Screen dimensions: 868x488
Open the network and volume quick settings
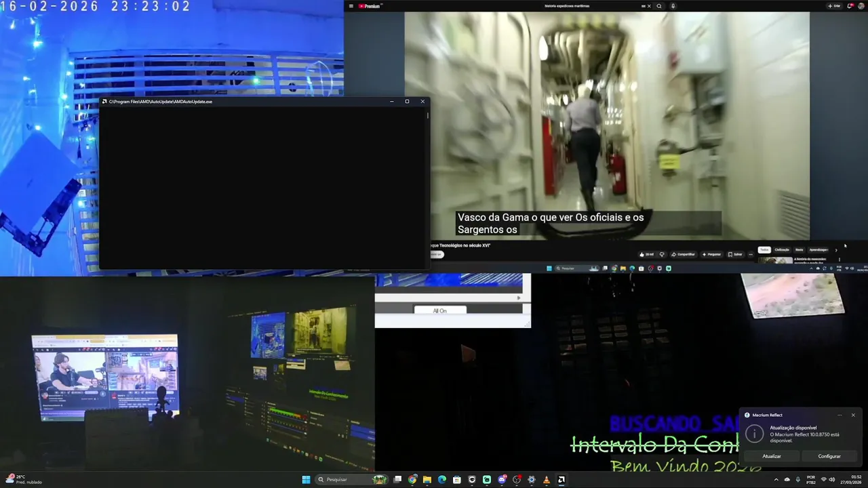pos(828,480)
